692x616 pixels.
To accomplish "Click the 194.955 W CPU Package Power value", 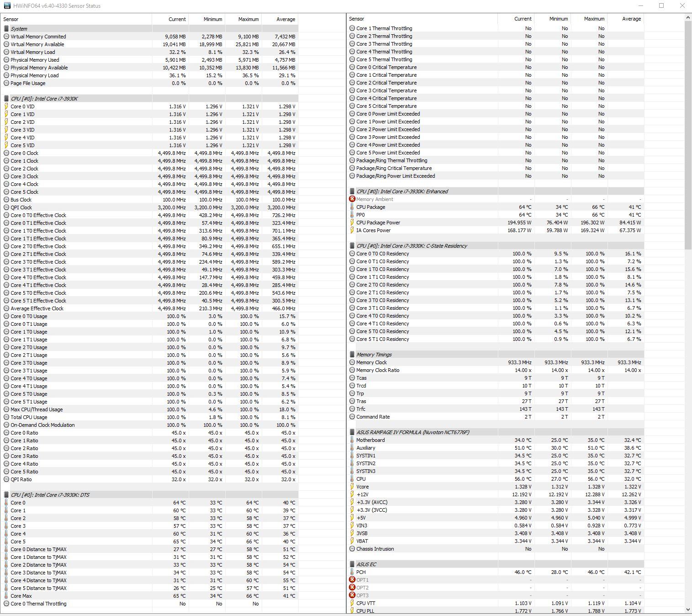I will pos(518,223).
